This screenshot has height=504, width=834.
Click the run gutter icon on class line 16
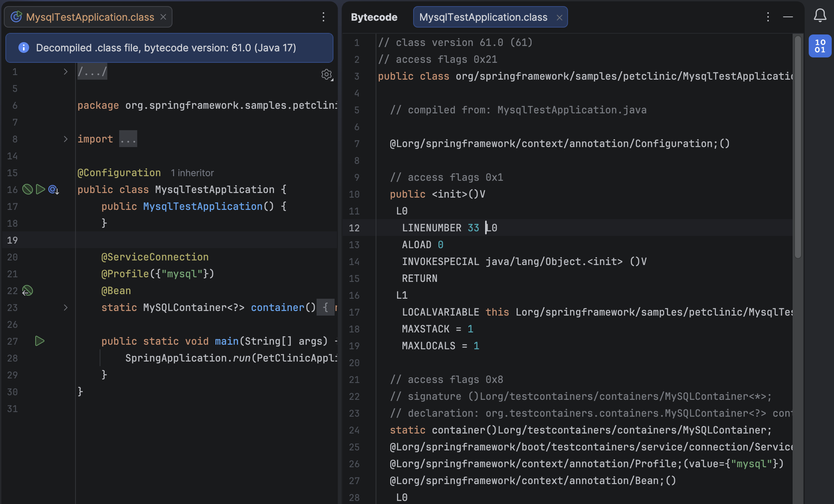click(x=40, y=189)
